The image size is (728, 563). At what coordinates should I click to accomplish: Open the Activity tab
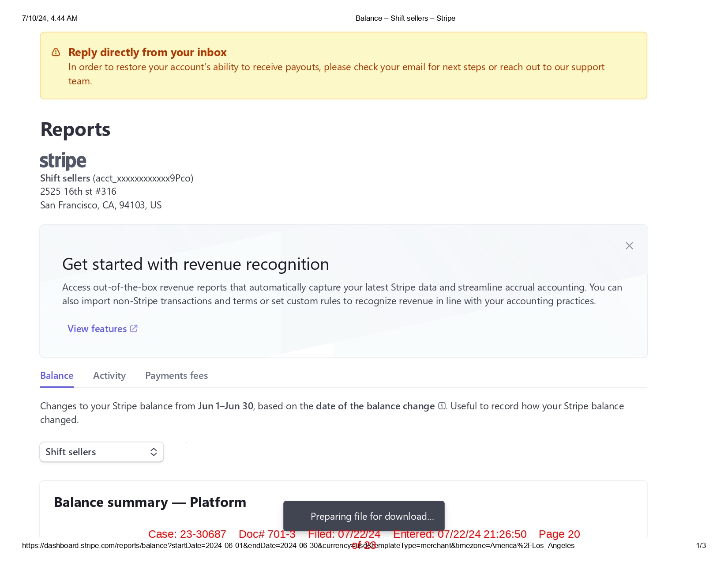pos(109,376)
